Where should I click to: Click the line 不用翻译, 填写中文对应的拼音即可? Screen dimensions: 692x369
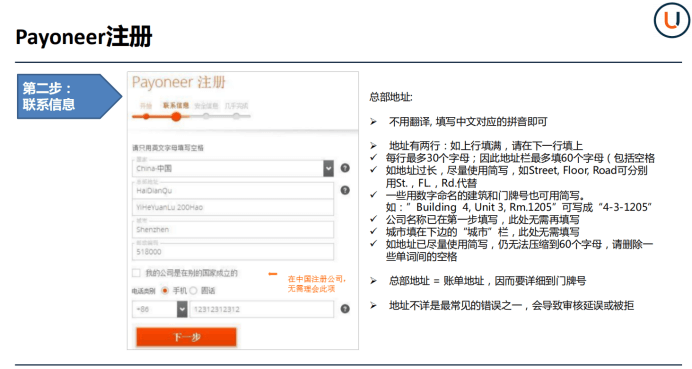point(468,122)
